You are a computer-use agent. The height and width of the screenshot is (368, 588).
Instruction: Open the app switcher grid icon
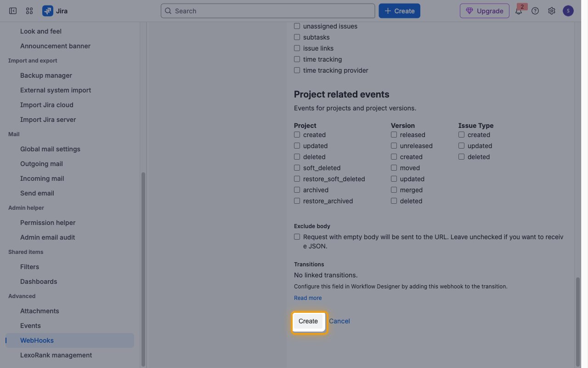pyautogui.click(x=29, y=11)
